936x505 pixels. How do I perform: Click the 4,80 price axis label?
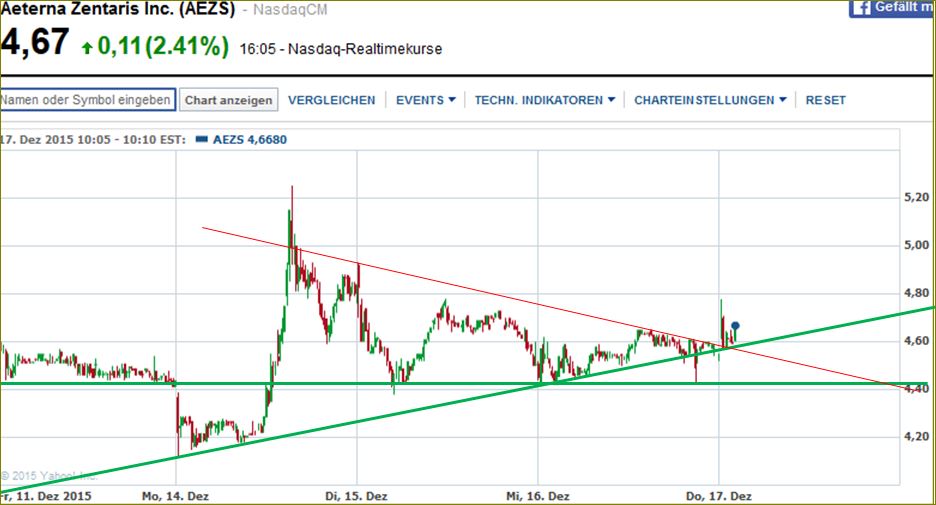coord(917,292)
